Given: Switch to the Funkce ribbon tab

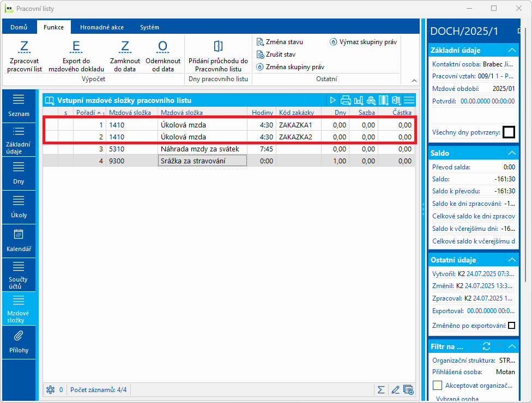Looking at the screenshot, I should [53, 27].
